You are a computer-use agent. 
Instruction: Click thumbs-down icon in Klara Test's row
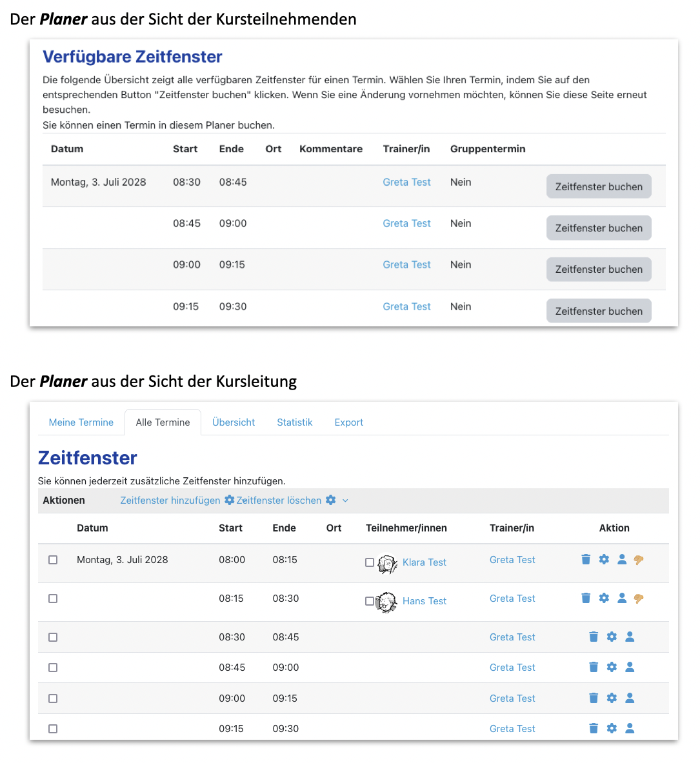click(639, 560)
